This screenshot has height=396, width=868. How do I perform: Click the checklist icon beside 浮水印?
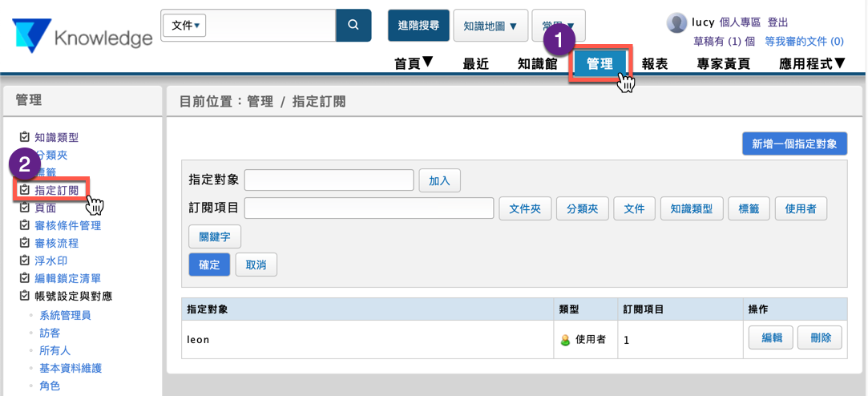click(25, 261)
